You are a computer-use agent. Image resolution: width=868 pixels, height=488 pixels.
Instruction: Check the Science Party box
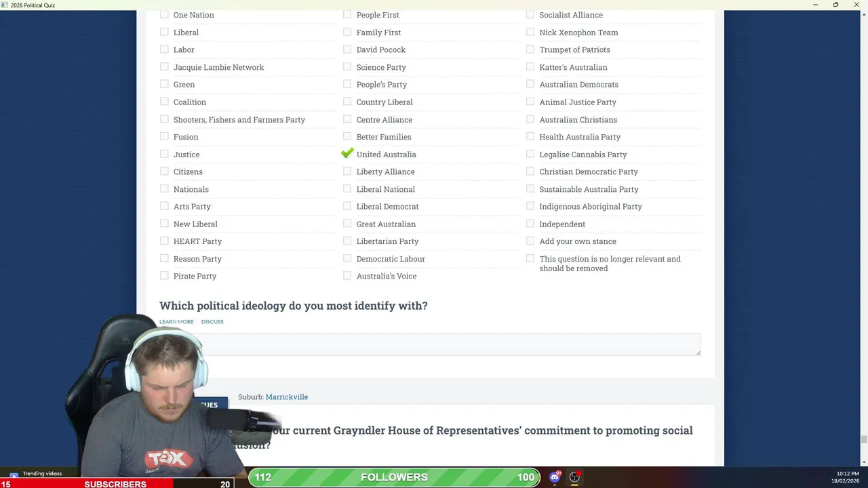[x=347, y=66]
